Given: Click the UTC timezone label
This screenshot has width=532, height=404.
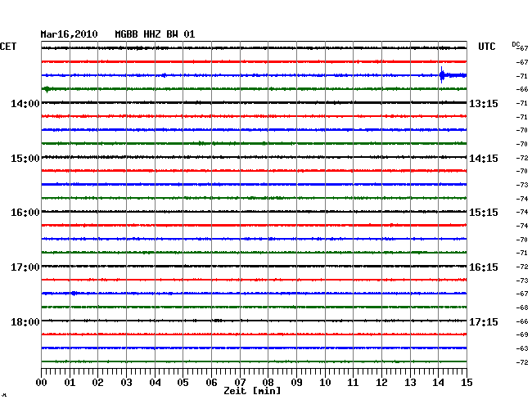Looking at the screenshot, I should click(486, 47).
